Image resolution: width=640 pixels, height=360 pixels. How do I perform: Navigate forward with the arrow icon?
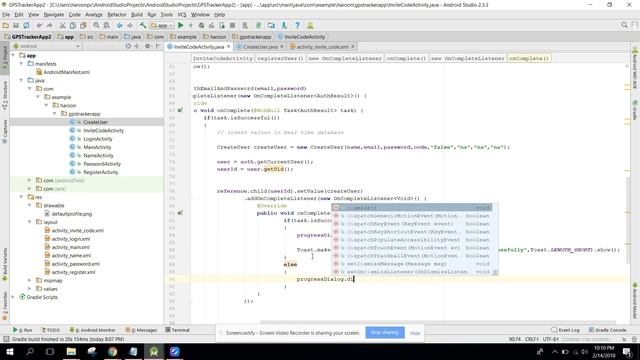click(x=130, y=25)
